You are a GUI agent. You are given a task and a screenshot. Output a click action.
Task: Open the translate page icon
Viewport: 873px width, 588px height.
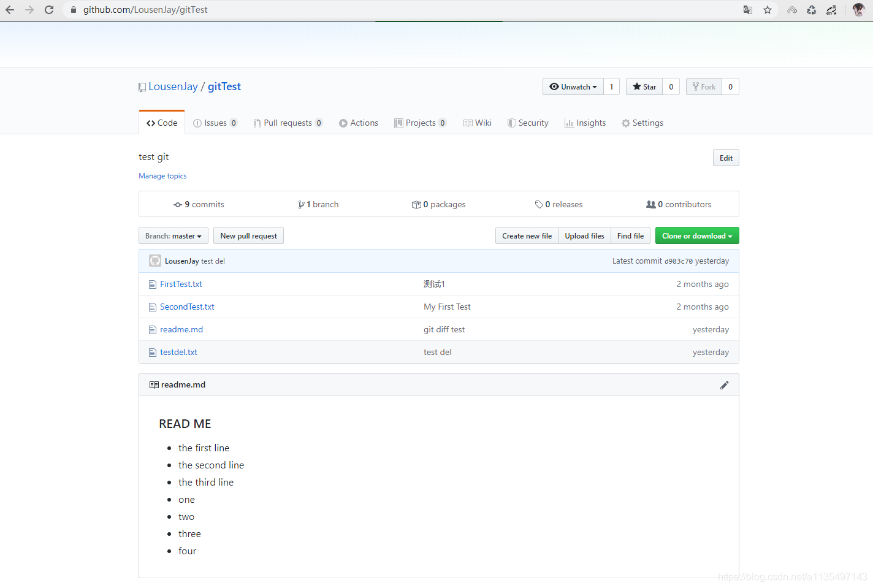click(x=748, y=10)
